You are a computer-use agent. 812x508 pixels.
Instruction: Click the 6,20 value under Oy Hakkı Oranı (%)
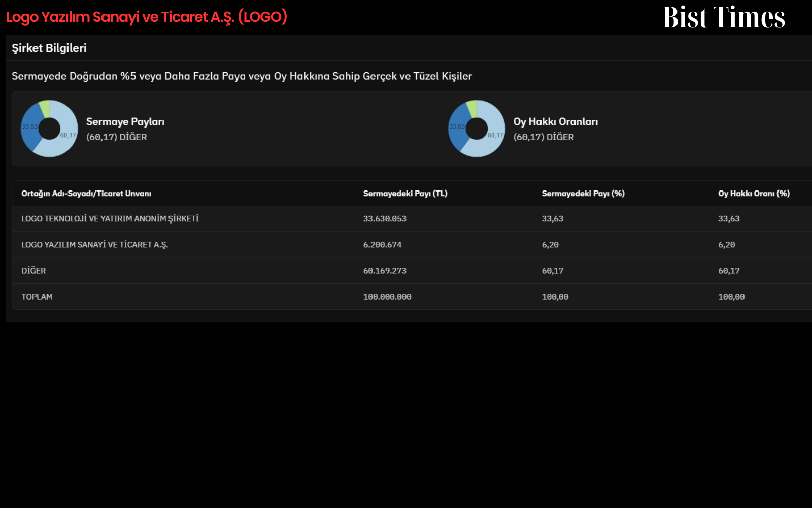[x=727, y=245]
